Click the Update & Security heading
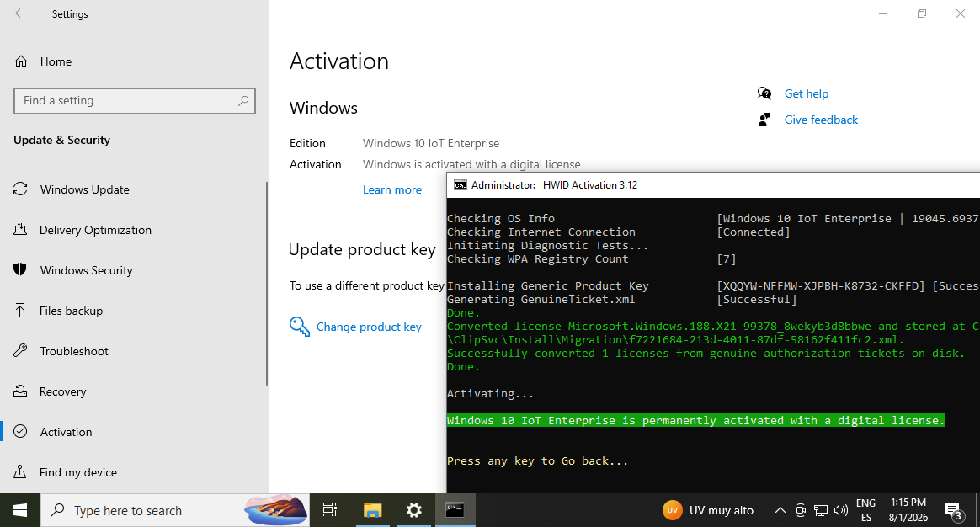The height and width of the screenshot is (527, 980). coord(61,140)
